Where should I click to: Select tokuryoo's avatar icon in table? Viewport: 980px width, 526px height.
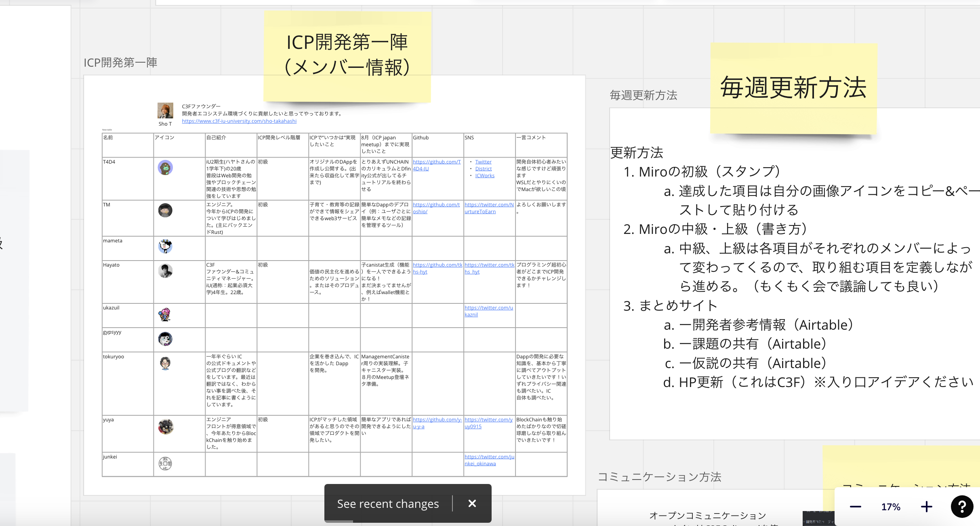click(165, 363)
